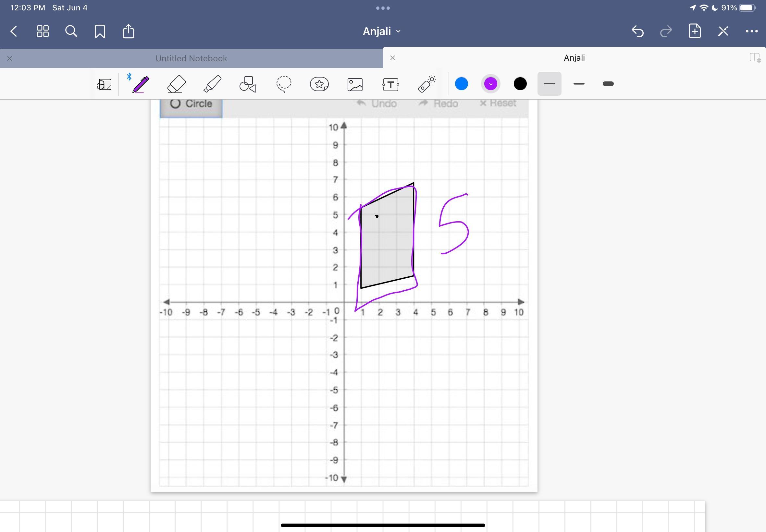This screenshot has width=766, height=532.
Task: Open the Elements sticker tool
Action: pyautogui.click(x=319, y=84)
